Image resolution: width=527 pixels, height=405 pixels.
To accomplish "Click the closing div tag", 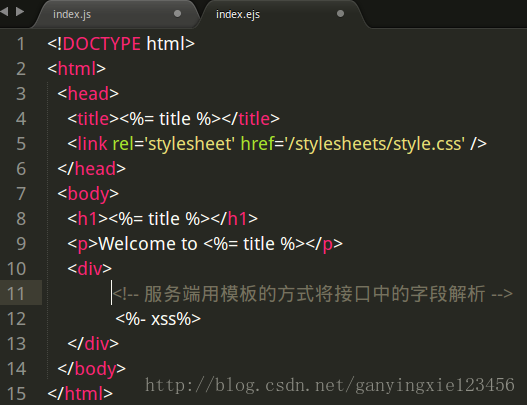I will [x=93, y=344].
